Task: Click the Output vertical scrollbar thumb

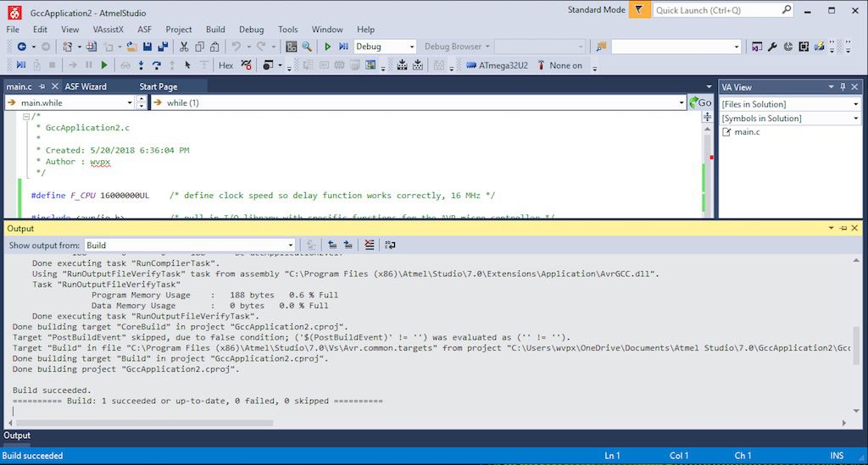Action: (x=856, y=346)
